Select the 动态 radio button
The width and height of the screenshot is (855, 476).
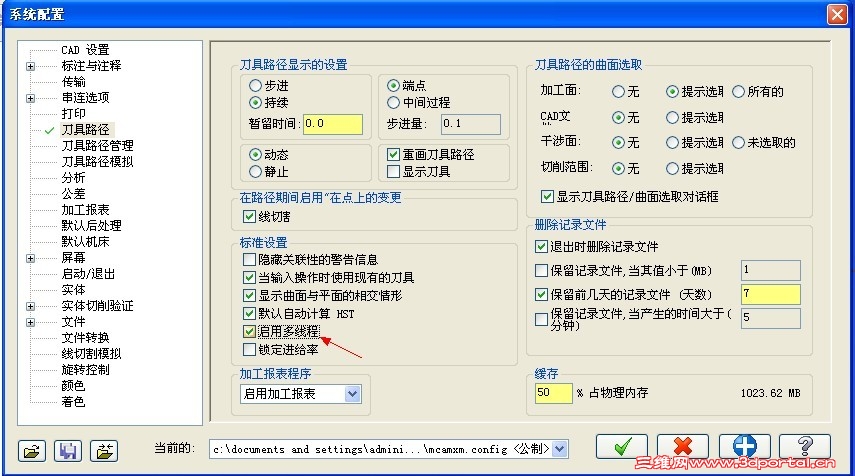tap(255, 154)
